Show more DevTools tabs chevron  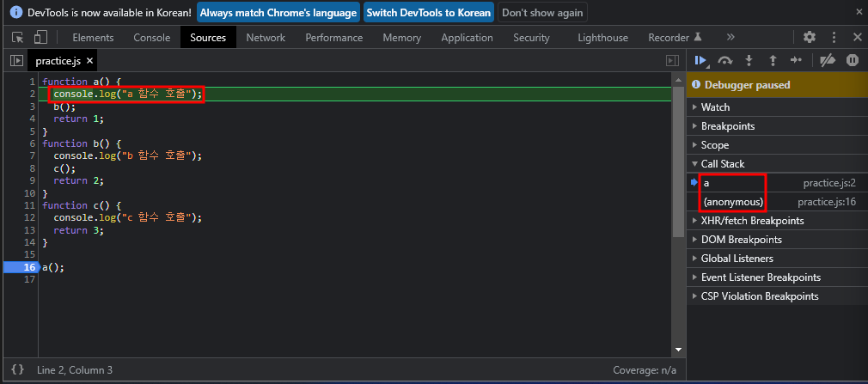click(x=730, y=37)
